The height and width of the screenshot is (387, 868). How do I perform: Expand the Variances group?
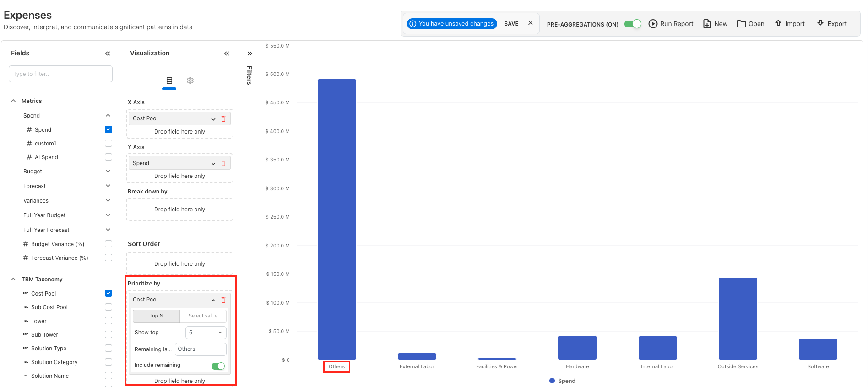[108, 200]
